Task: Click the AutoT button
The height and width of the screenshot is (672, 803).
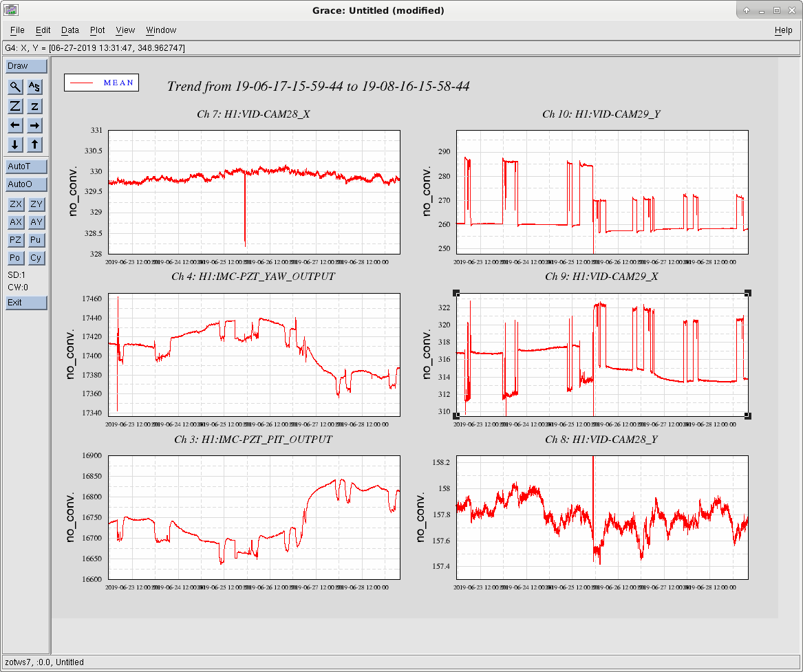Action: coord(27,166)
